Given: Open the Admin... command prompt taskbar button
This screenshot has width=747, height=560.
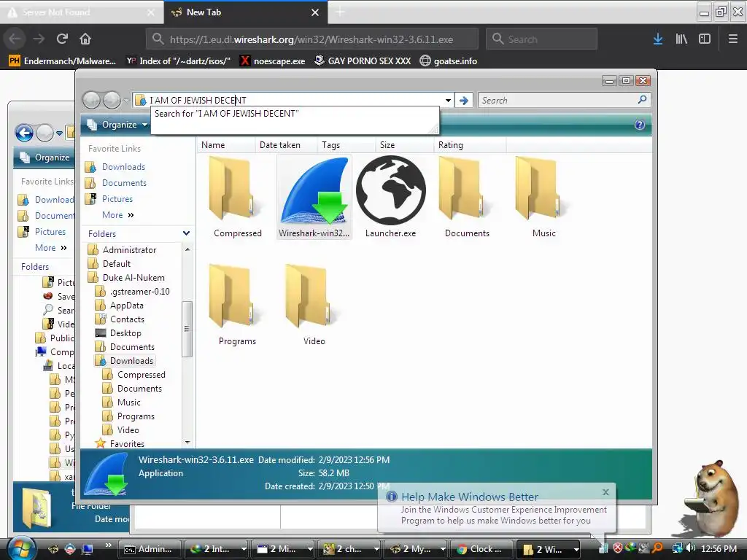Looking at the screenshot, I should (x=150, y=549).
